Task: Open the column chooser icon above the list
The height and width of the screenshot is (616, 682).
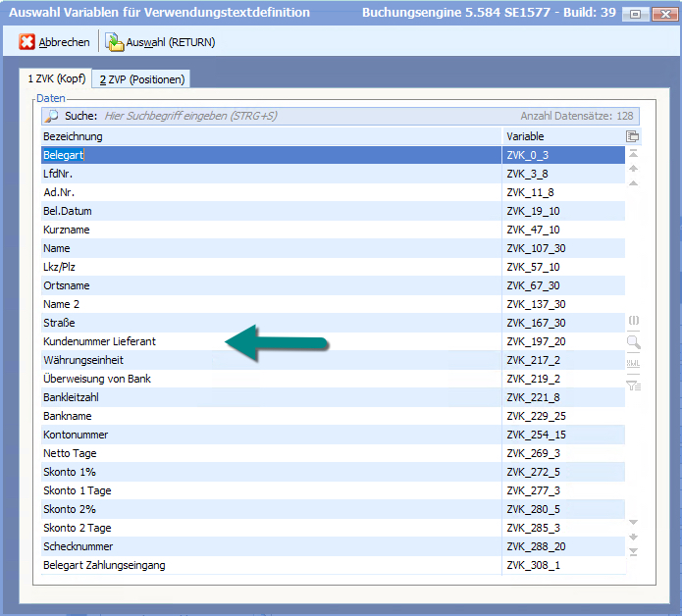Action: click(x=633, y=136)
